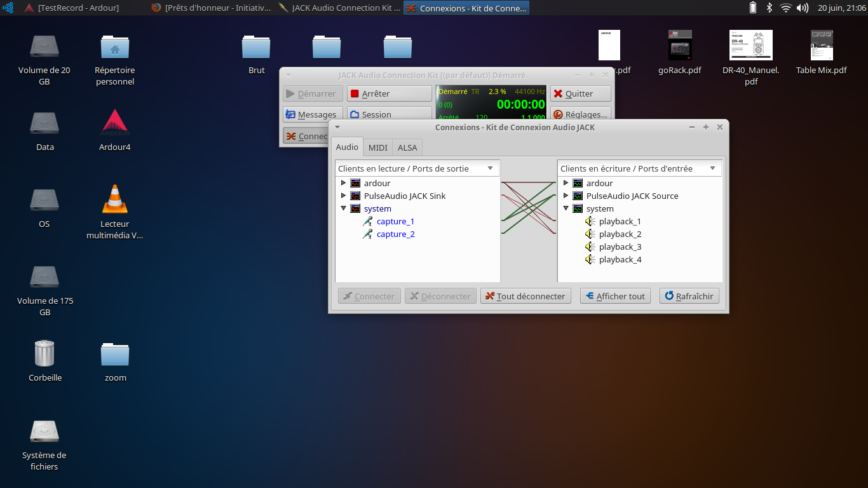This screenshot has height=488, width=868.
Task: Select the capture_1 port
Action: pyautogui.click(x=395, y=221)
